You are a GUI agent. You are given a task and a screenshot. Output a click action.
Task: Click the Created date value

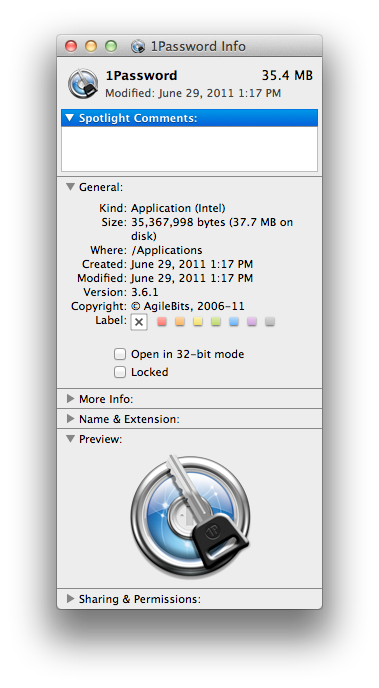pos(192,264)
